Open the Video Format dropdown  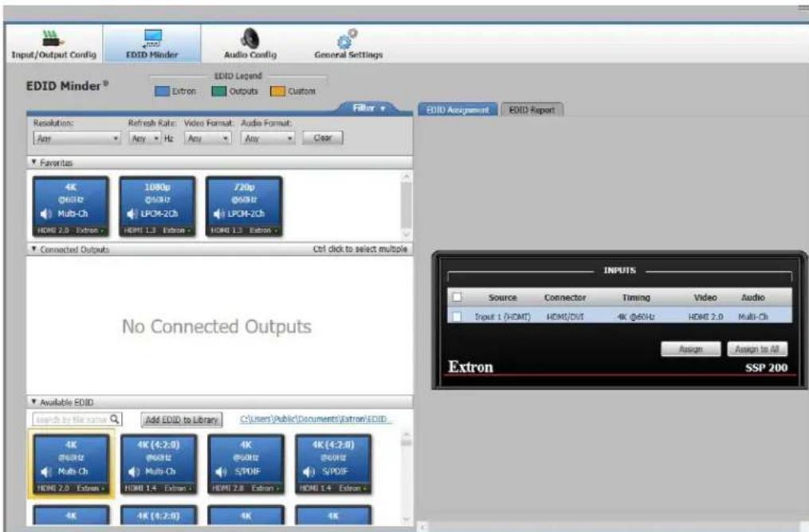click(x=207, y=138)
